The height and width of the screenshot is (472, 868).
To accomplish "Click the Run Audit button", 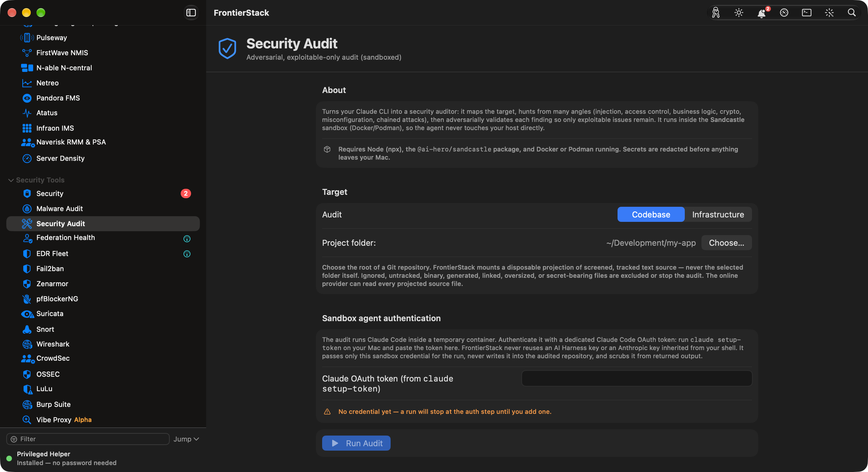I will coord(356,443).
